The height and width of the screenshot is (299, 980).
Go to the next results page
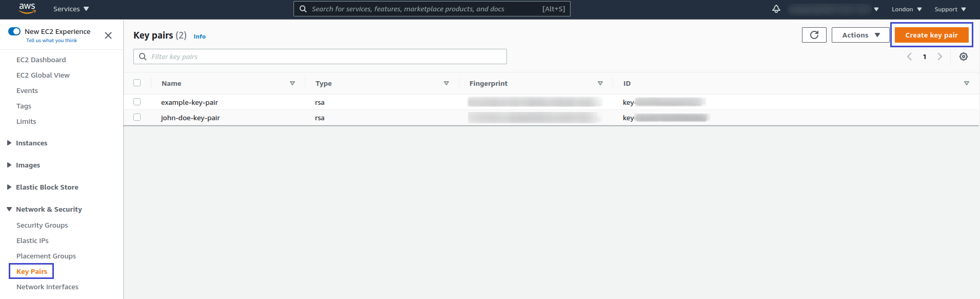click(940, 57)
